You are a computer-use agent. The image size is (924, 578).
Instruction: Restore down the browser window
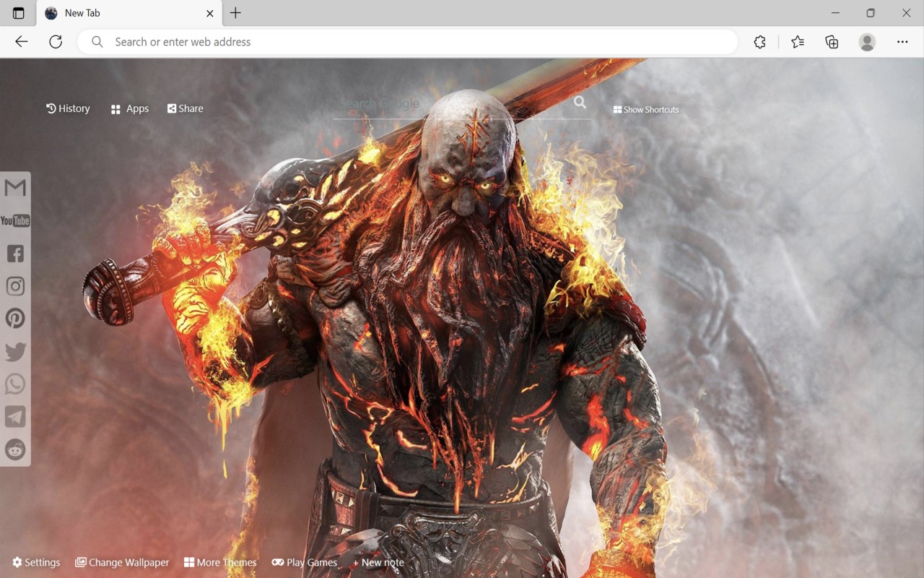pos(871,13)
